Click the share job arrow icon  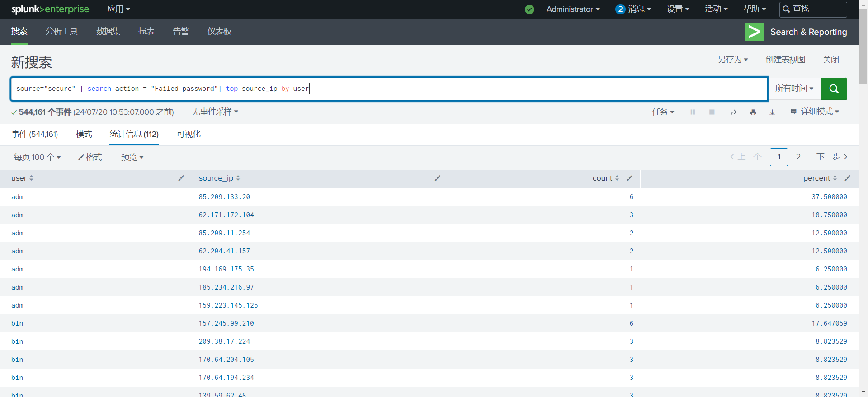733,112
